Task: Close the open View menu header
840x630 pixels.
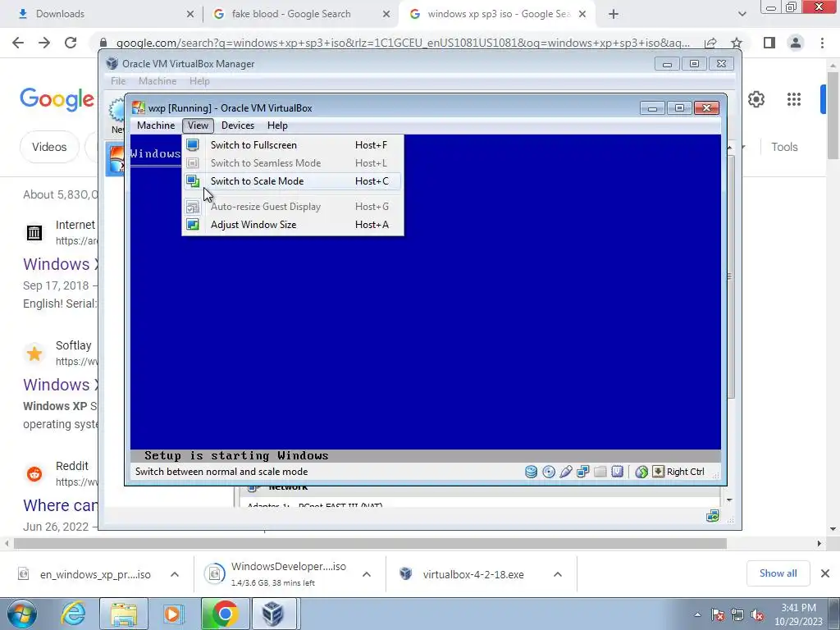Action: click(x=198, y=126)
